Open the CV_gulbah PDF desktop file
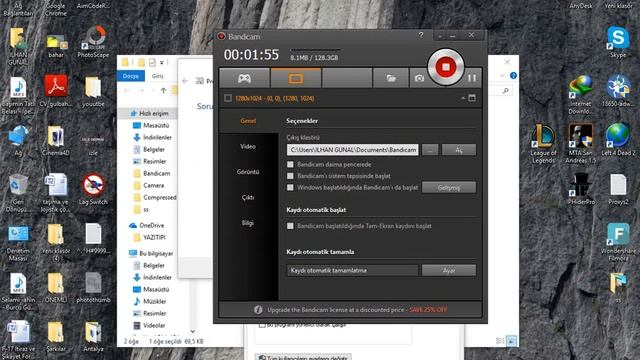This screenshot has width=640, height=360. coord(56,91)
